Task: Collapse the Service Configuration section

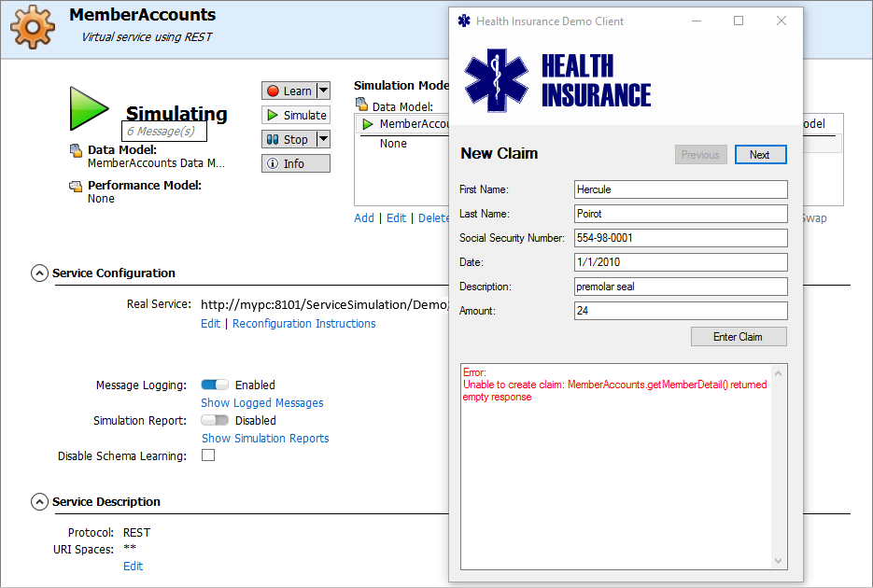Action: coord(39,273)
